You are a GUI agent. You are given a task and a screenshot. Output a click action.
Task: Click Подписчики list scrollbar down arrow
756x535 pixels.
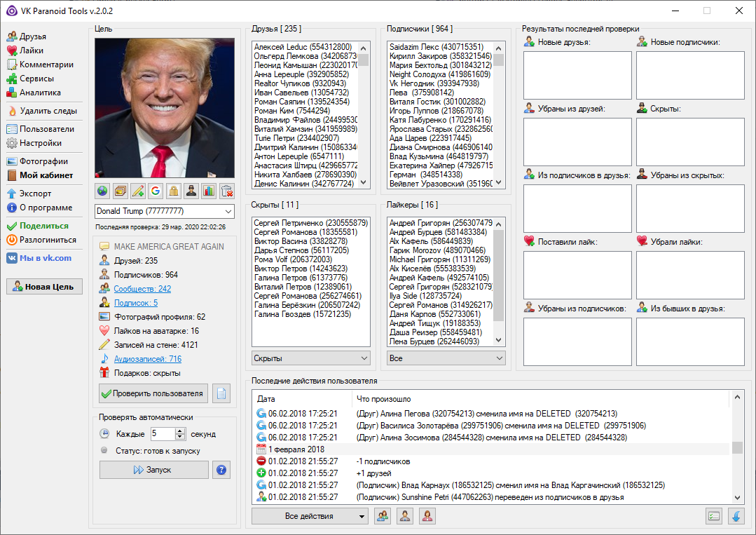(499, 182)
